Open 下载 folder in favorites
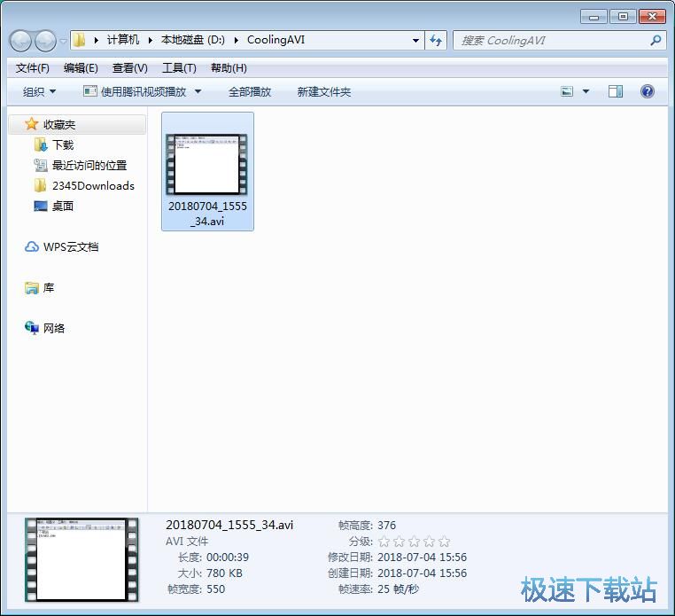The image size is (675, 616). [63, 144]
